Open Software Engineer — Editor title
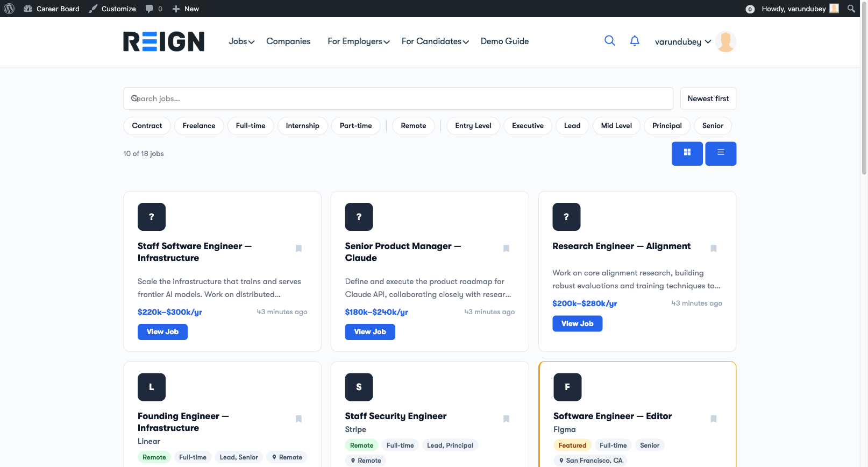The image size is (868, 467). coord(613,416)
